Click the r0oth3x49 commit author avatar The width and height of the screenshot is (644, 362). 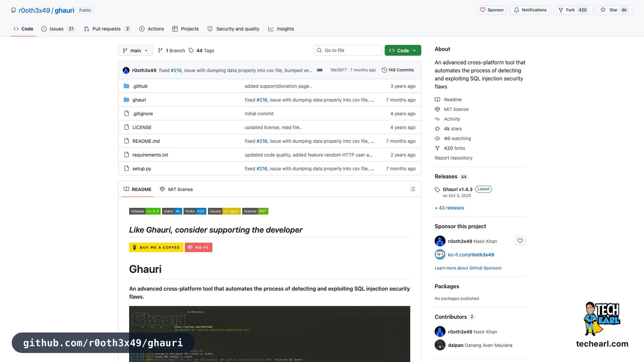[126, 70]
